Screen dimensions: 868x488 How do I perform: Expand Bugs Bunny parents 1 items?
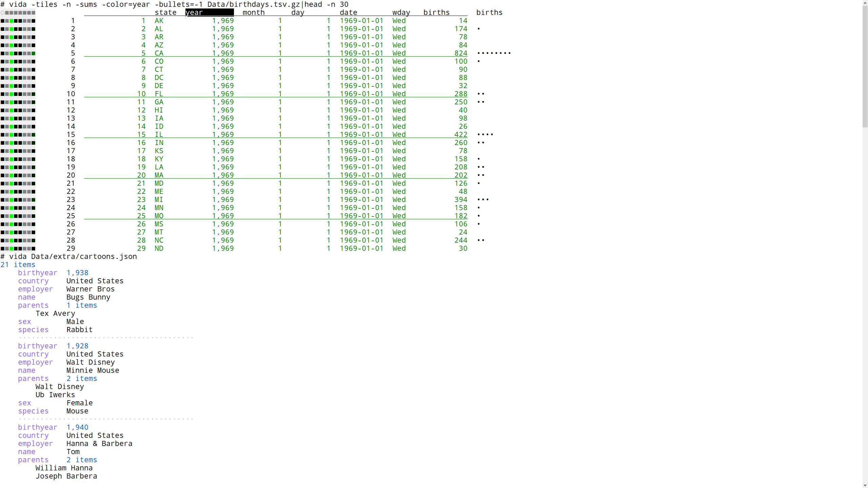click(x=82, y=305)
